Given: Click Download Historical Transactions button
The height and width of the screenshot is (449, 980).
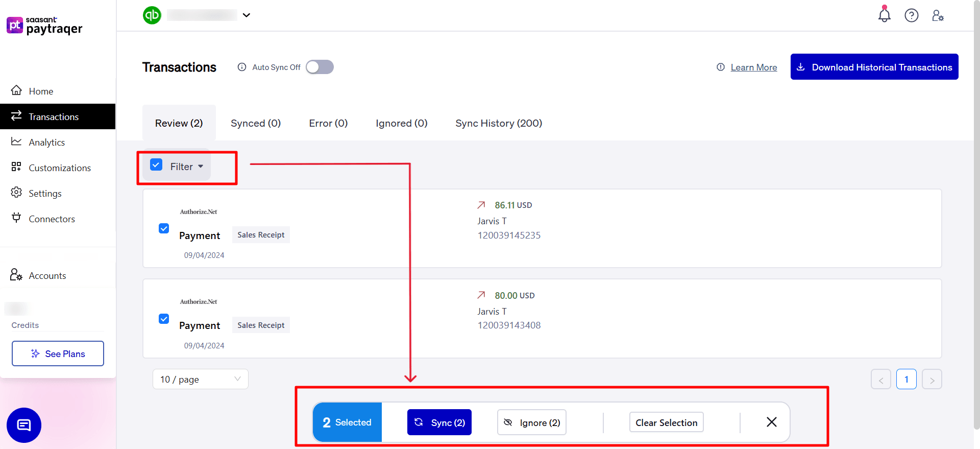Looking at the screenshot, I should point(874,67).
